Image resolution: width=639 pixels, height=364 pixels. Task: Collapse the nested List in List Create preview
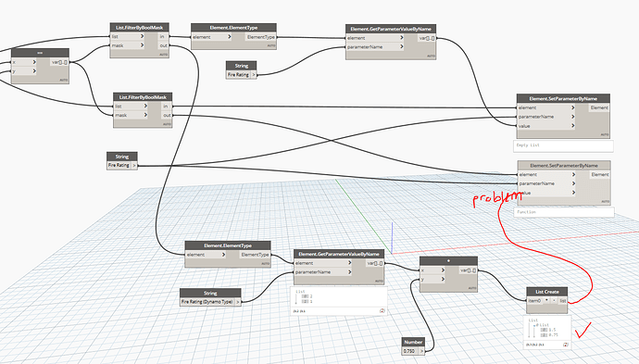coord(534,326)
